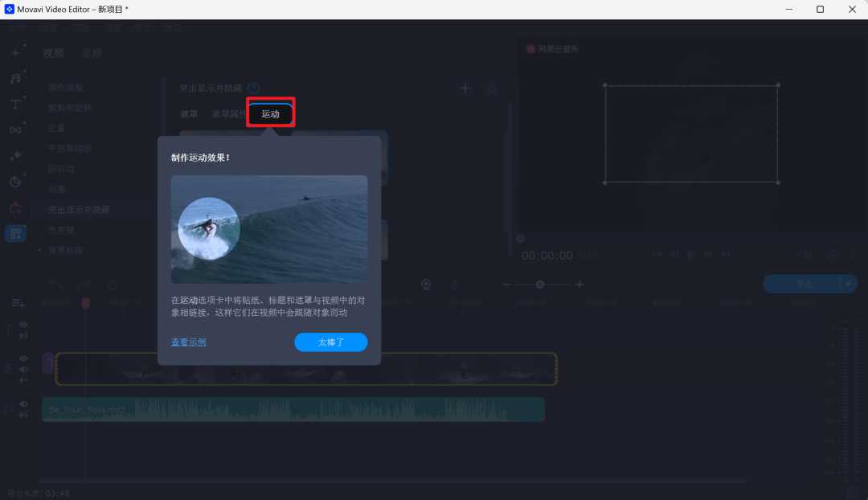Open the more options dots below the preview
This screenshot has height=500, width=868.
coord(853,255)
